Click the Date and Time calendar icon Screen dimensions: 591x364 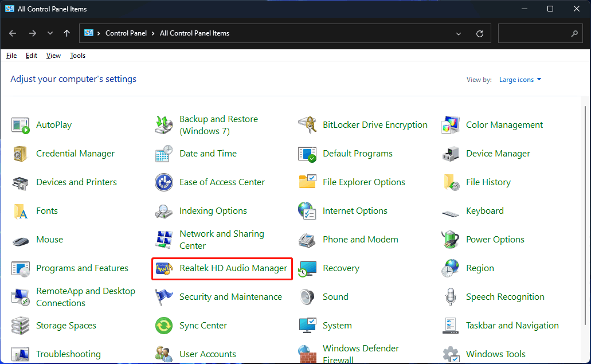tap(163, 154)
